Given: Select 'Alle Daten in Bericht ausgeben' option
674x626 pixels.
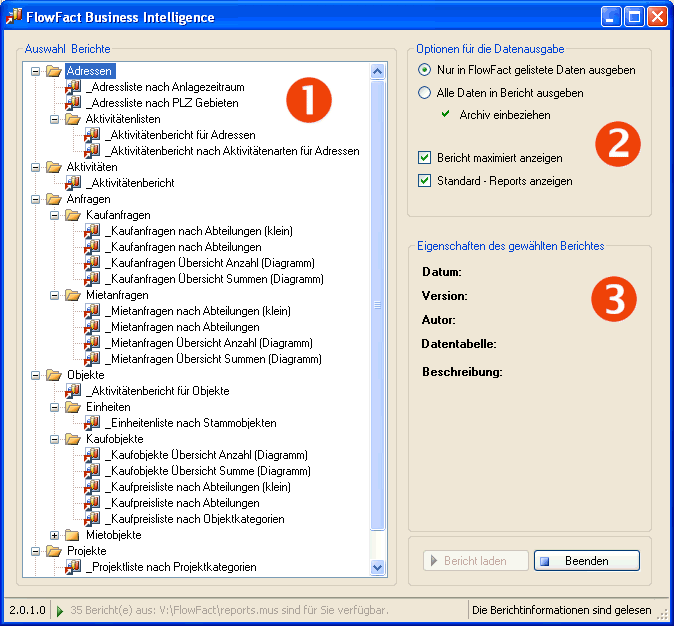Looking at the screenshot, I should click(425, 93).
